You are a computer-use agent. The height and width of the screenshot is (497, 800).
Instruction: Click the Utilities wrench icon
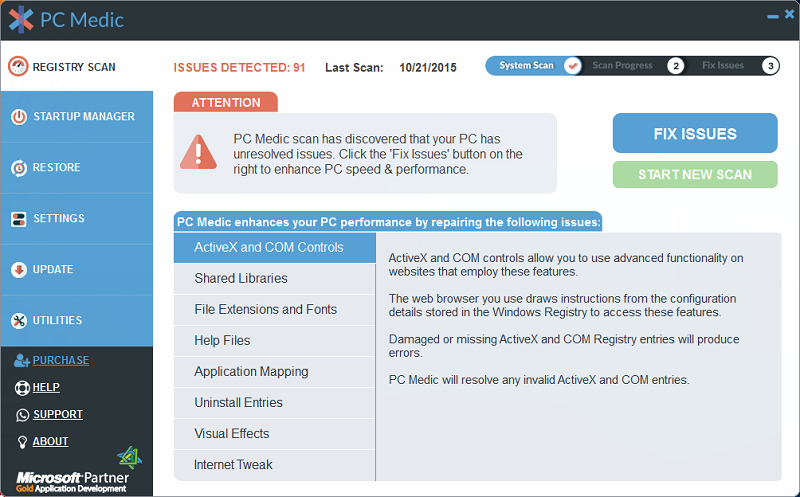coord(18,321)
